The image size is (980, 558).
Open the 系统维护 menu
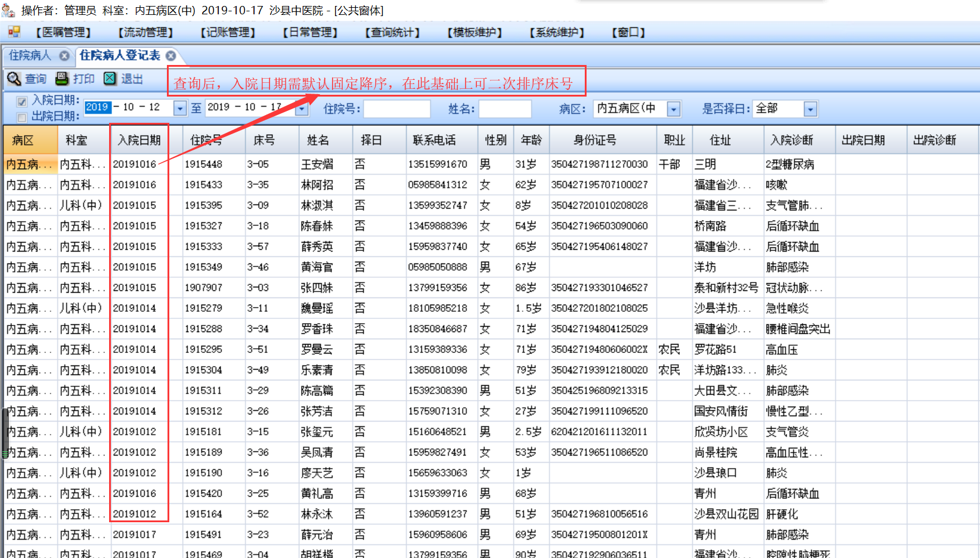click(557, 32)
